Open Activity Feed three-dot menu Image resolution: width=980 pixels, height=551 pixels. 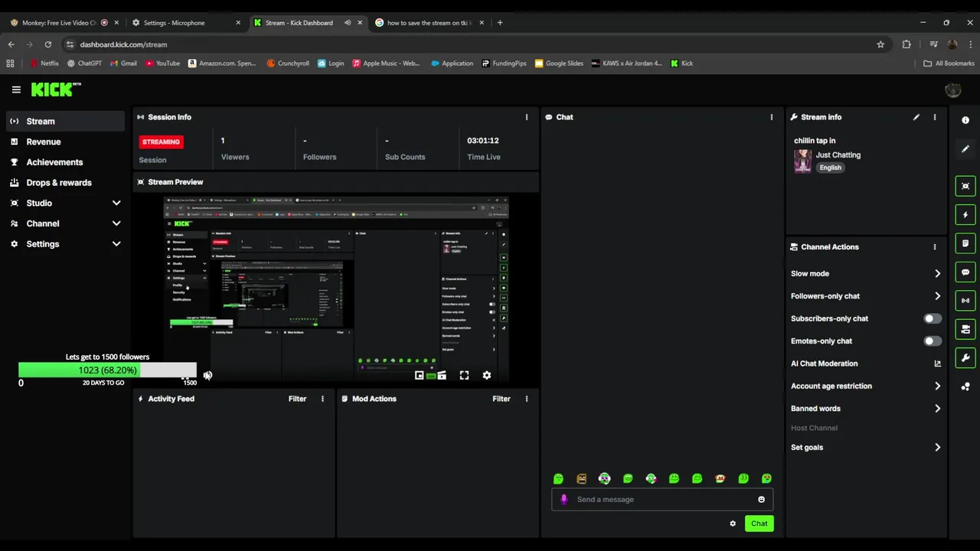click(322, 399)
